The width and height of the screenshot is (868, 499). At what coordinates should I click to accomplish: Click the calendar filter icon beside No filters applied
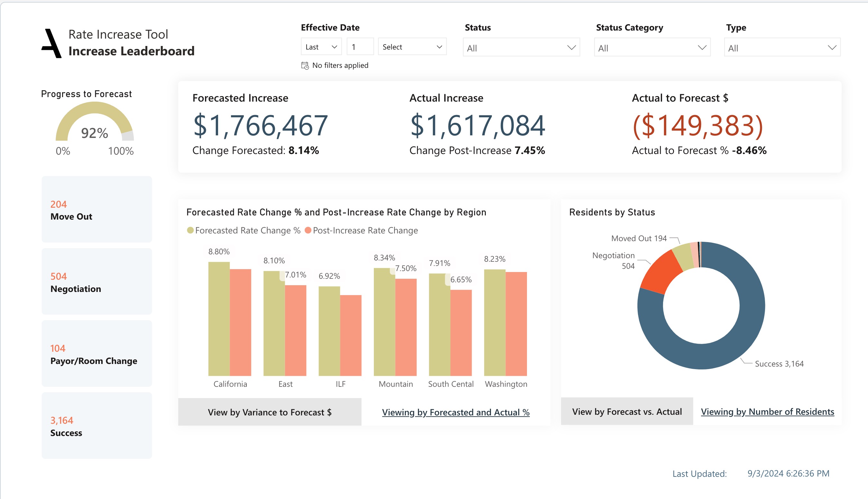pos(305,66)
